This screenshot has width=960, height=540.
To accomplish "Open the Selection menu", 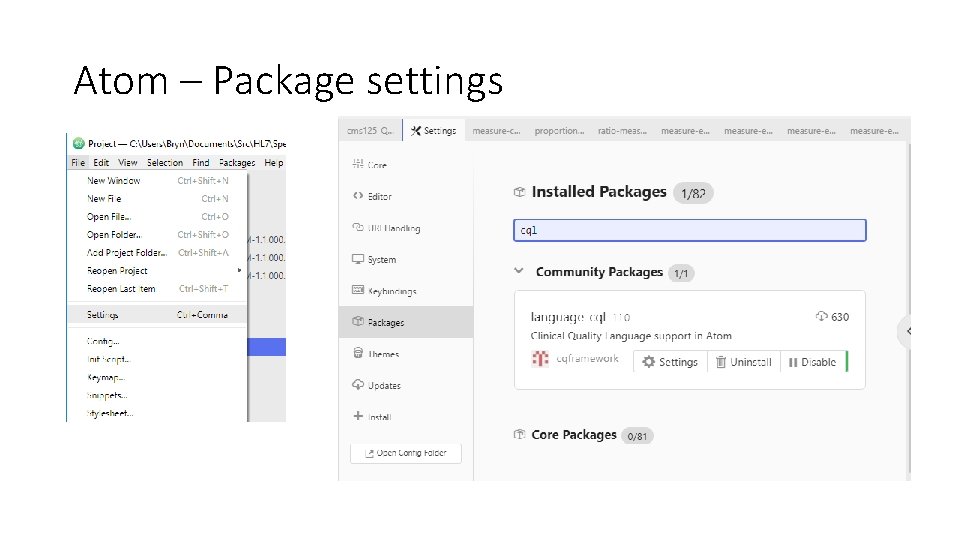I will [x=165, y=163].
